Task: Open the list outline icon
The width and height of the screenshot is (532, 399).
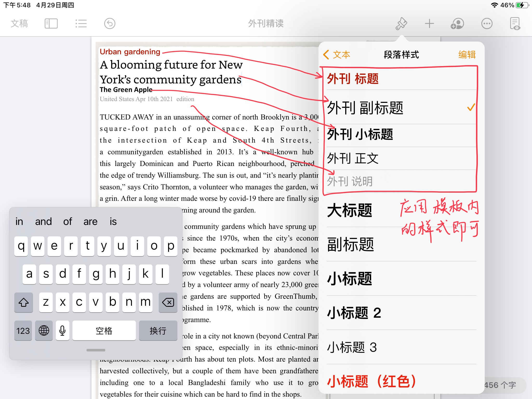Action: pyautogui.click(x=81, y=24)
